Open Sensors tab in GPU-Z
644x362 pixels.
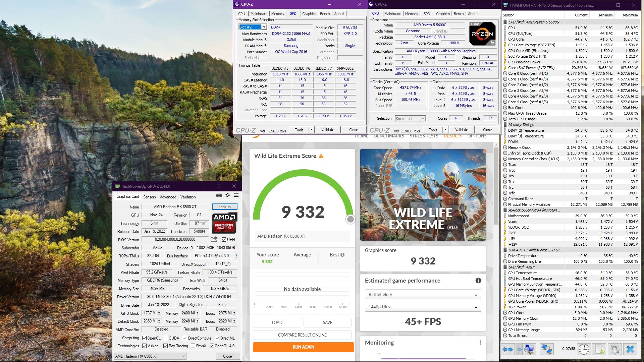[x=149, y=197]
